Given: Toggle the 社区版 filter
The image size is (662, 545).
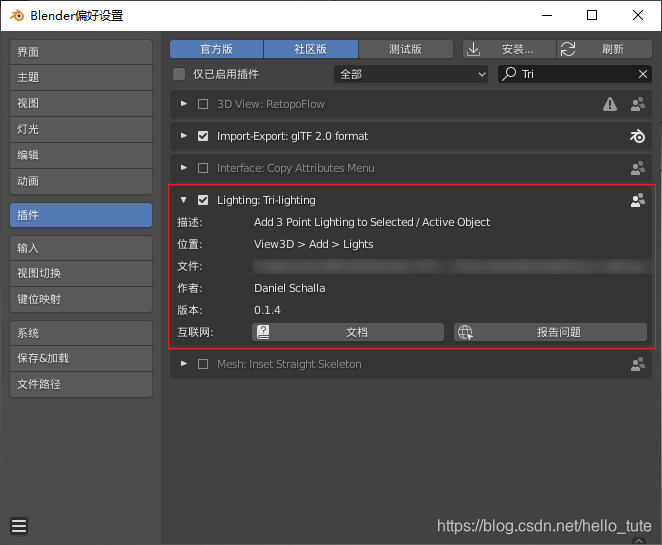Looking at the screenshot, I should [311, 49].
